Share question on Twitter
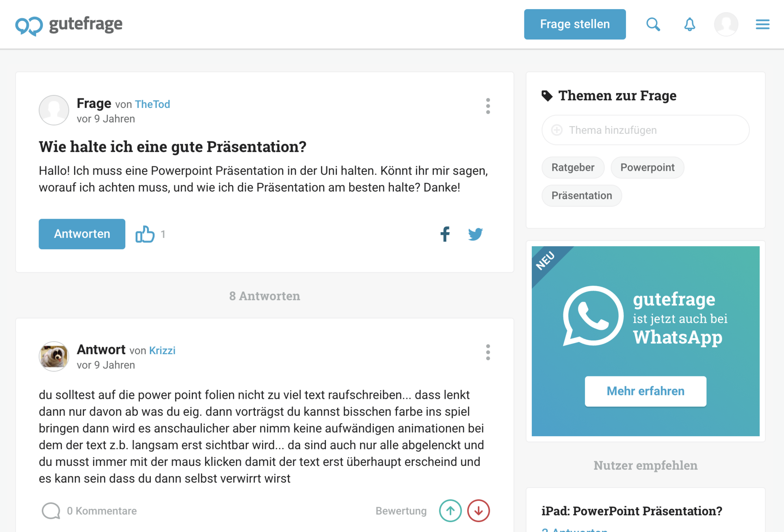The image size is (784, 532). 475,234
